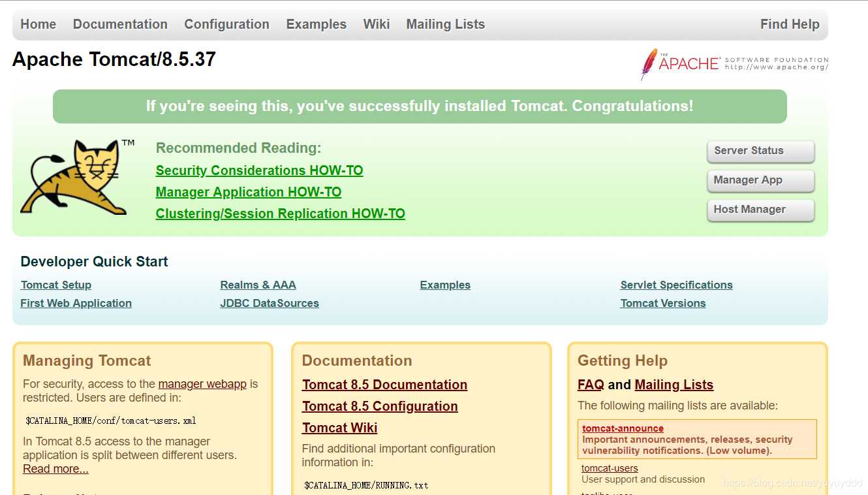868x495 pixels.
Task: Open Clustering/Session Replication HOW-TO link
Action: pyautogui.click(x=280, y=214)
